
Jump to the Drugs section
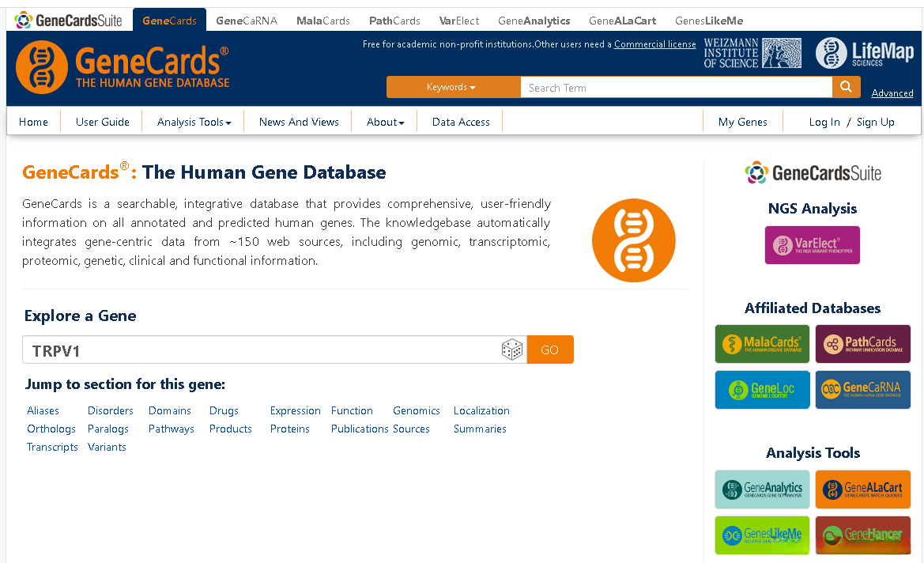point(224,410)
